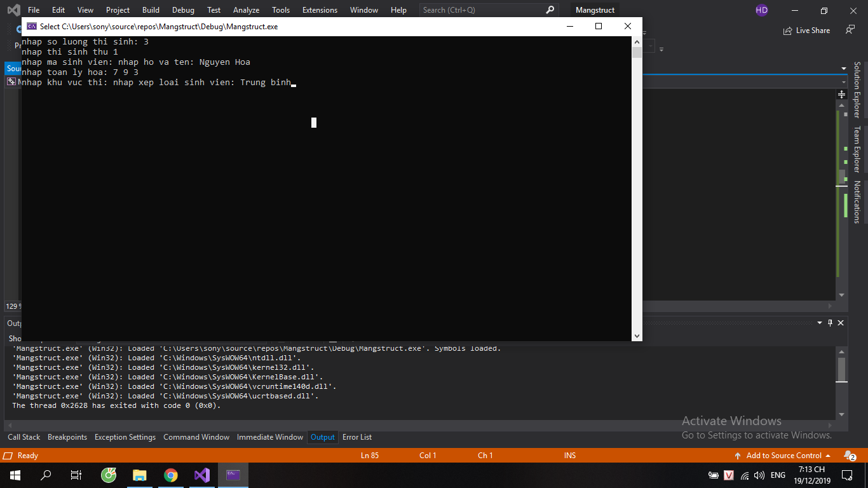Switch to the Error List tab
This screenshot has width=868, height=488.
tap(357, 437)
